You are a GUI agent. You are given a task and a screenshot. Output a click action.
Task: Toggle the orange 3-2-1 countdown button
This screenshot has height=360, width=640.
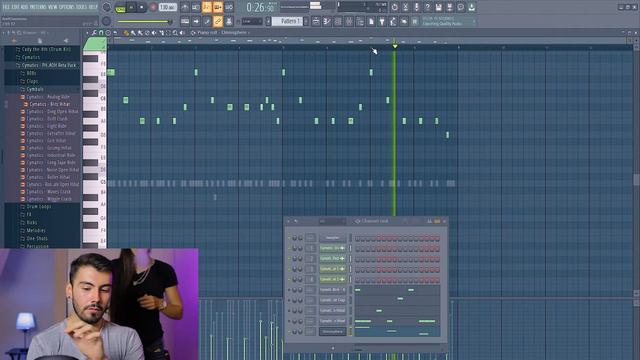pyautogui.click(x=207, y=7)
